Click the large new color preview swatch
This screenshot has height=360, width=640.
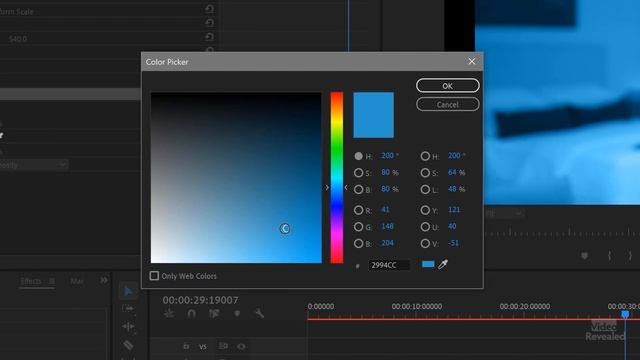point(373,115)
